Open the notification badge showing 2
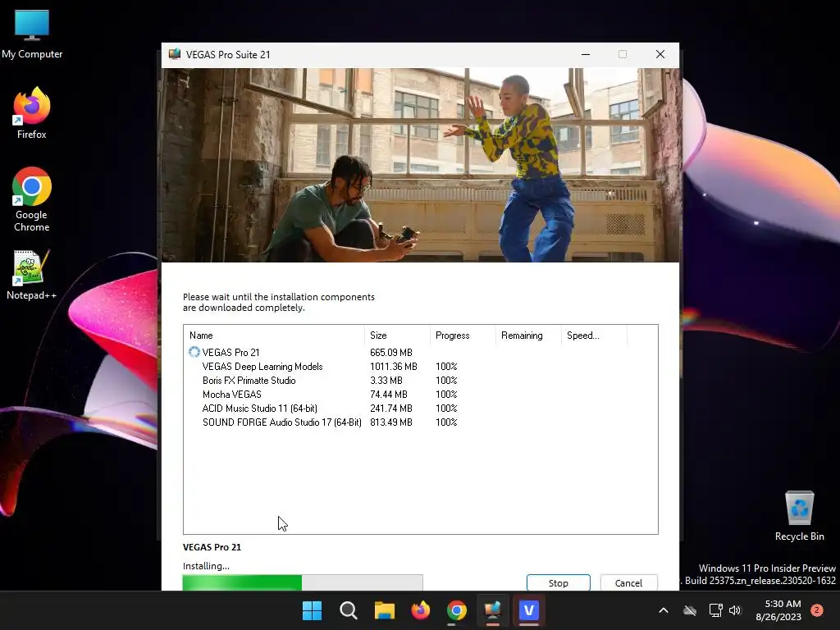 tap(817, 610)
